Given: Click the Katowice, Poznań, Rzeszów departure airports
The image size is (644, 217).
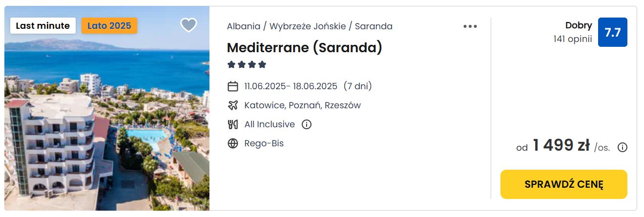Looking at the screenshot, I should point(303,105).
